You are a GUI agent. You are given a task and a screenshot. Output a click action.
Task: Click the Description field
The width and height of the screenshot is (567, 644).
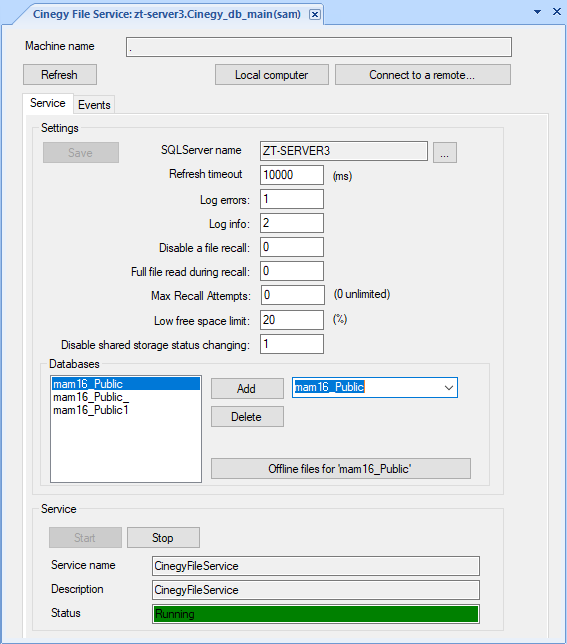click(x=316, y=590)
